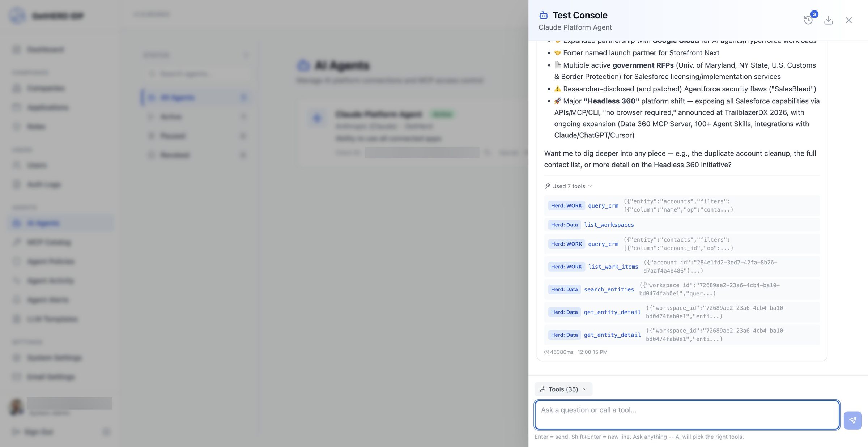Screen dimensions: 868x447
Task: Open the conversation history icon with badge
Action: (808, 20)
